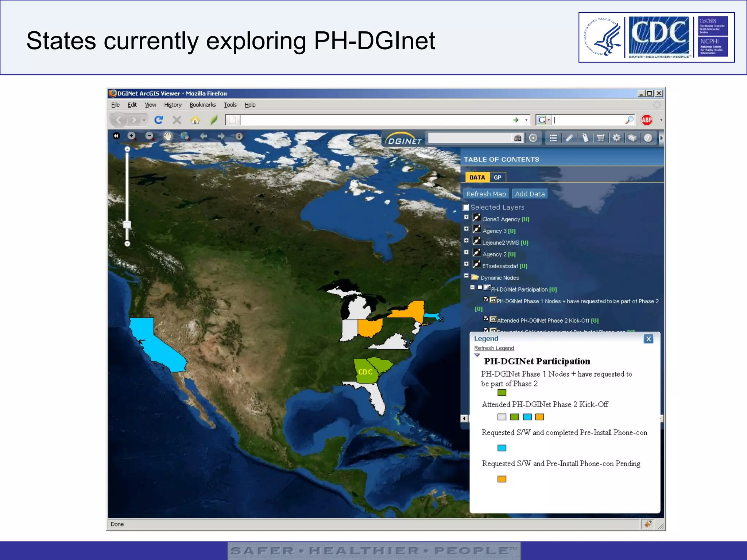Collapse the map toolbar double-arrow icon
Viewport: 747px width, 560px height.
tap(116, 136)
